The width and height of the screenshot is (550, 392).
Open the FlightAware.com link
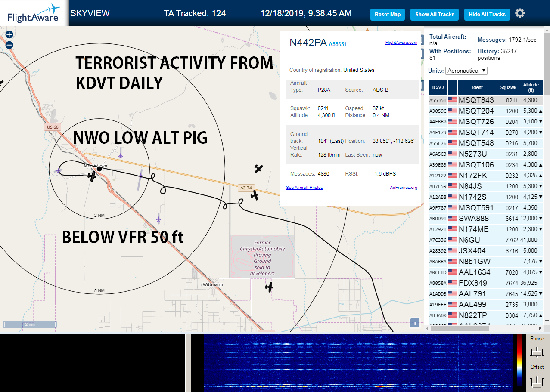tap(401, 43)
